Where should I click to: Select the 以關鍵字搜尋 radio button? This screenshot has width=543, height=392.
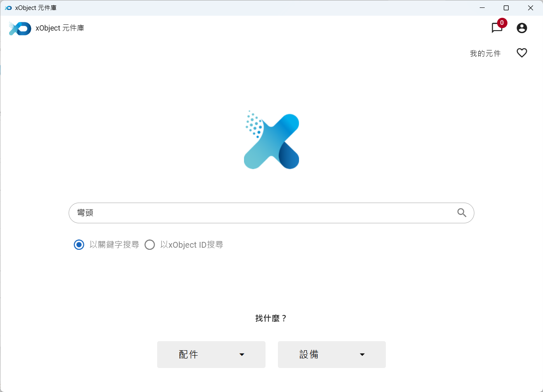pyautogui.click(x=79, y=245)
